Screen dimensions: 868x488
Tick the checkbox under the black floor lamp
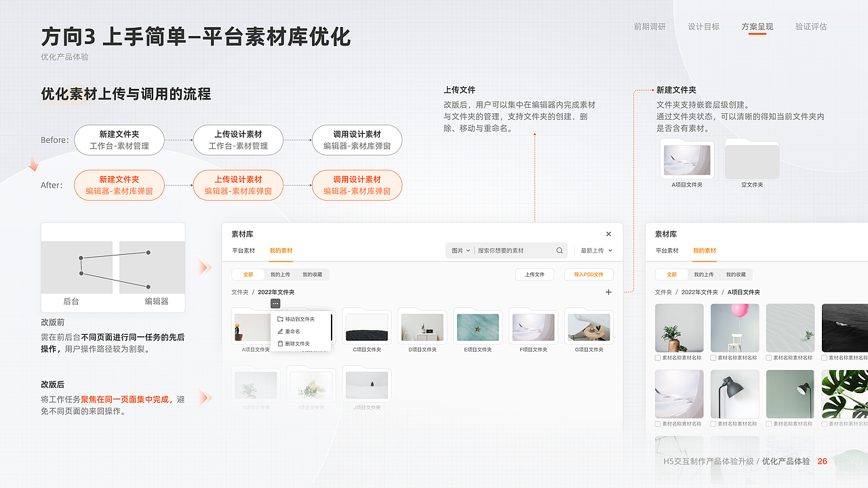tap(713, 424)
